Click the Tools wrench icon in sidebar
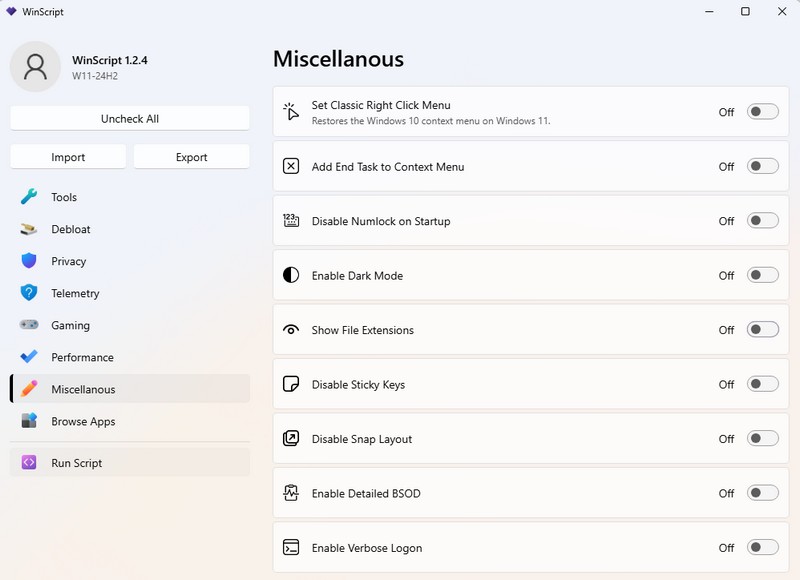The height and width of the screenshot is (580, 800). (29, 197)
